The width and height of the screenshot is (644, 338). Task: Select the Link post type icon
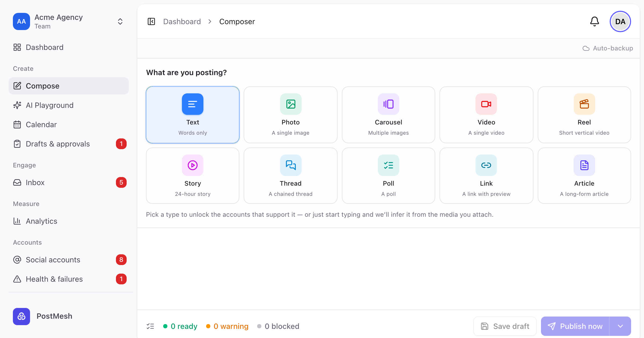[x=486, y=165]
